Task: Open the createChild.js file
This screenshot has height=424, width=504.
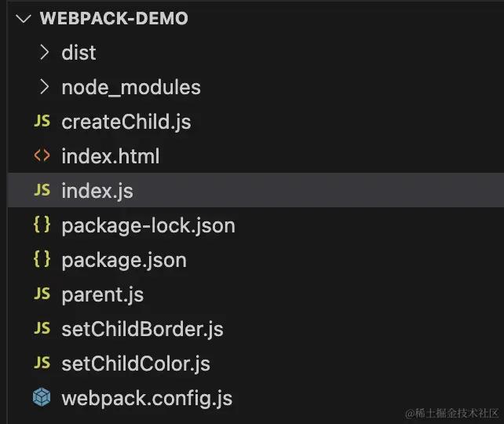Action: 126,122
